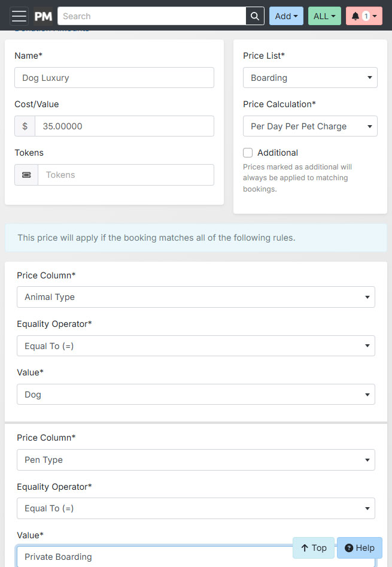The image size is (392, 567).
Task: Expand the Price Calculation dropdown
Action: 310,126
